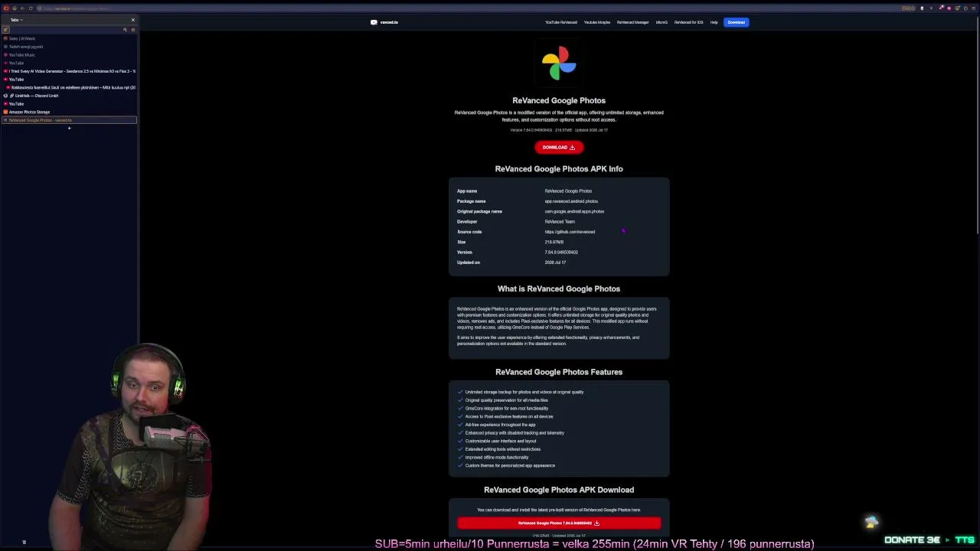Click the Google Photos pinwheel logo
The image size is (980, 551).
[559, 64]
